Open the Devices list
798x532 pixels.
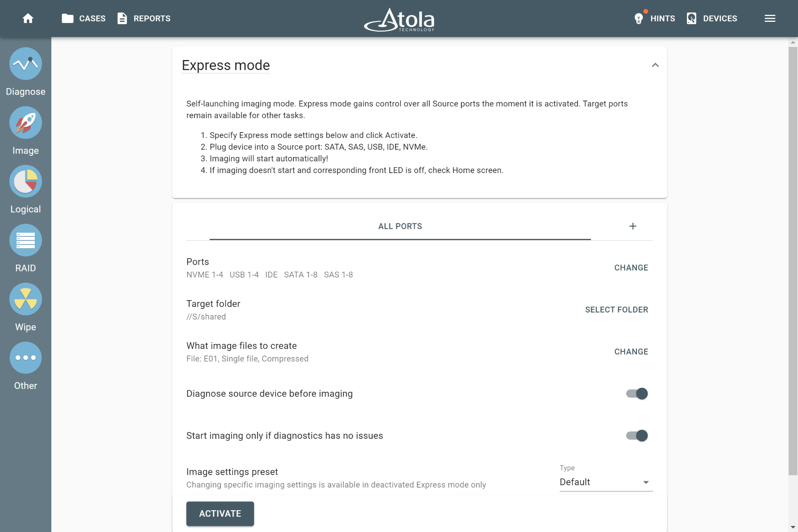(712, 18)
